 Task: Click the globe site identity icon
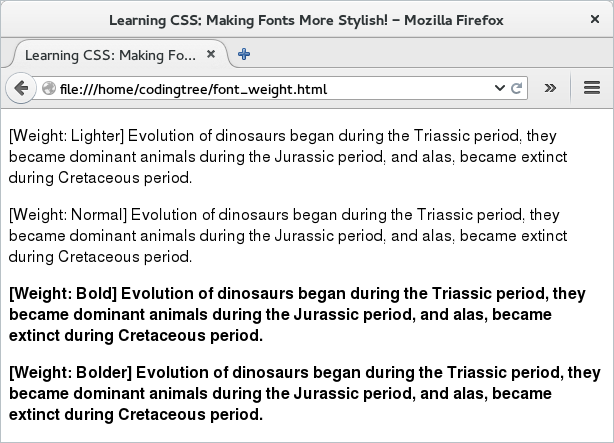coord(49,88)
